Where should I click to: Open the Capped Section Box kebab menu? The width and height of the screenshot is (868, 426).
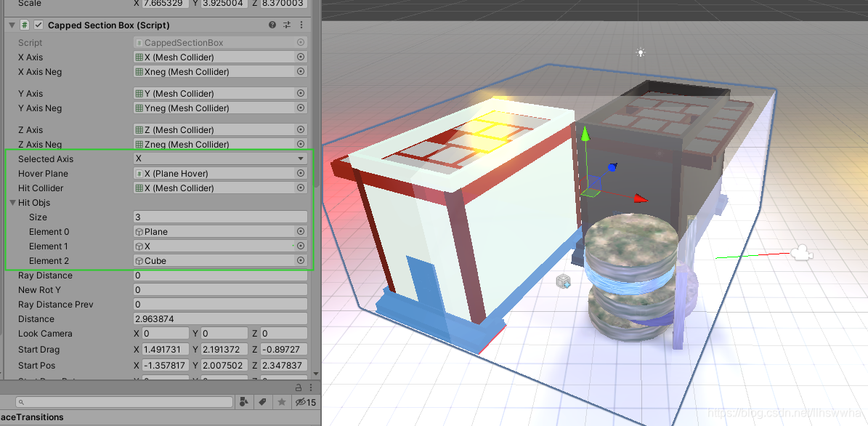point(301,24)
